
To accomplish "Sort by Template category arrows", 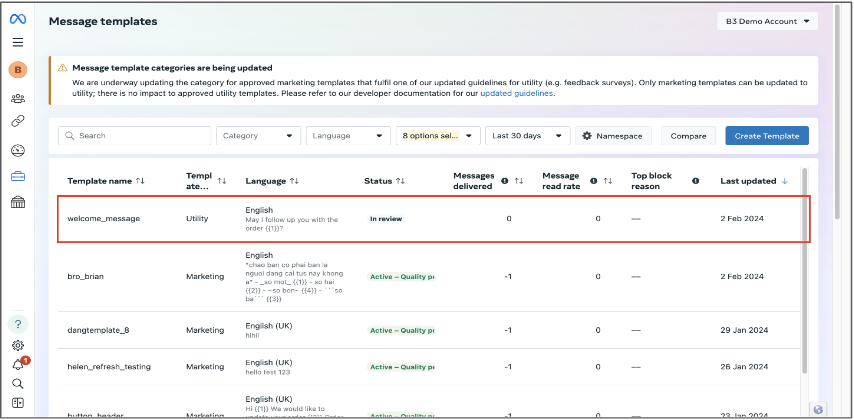I will [x=222, y=181].
